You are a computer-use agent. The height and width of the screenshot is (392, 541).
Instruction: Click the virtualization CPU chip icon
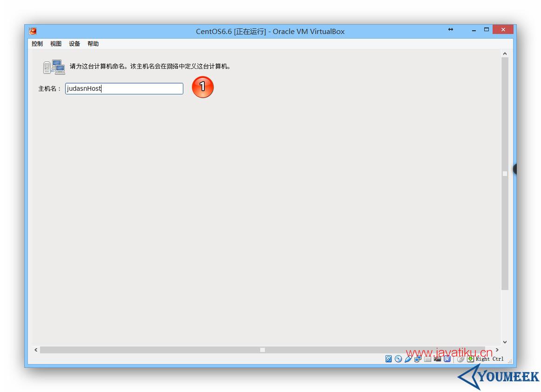(447, 359)
